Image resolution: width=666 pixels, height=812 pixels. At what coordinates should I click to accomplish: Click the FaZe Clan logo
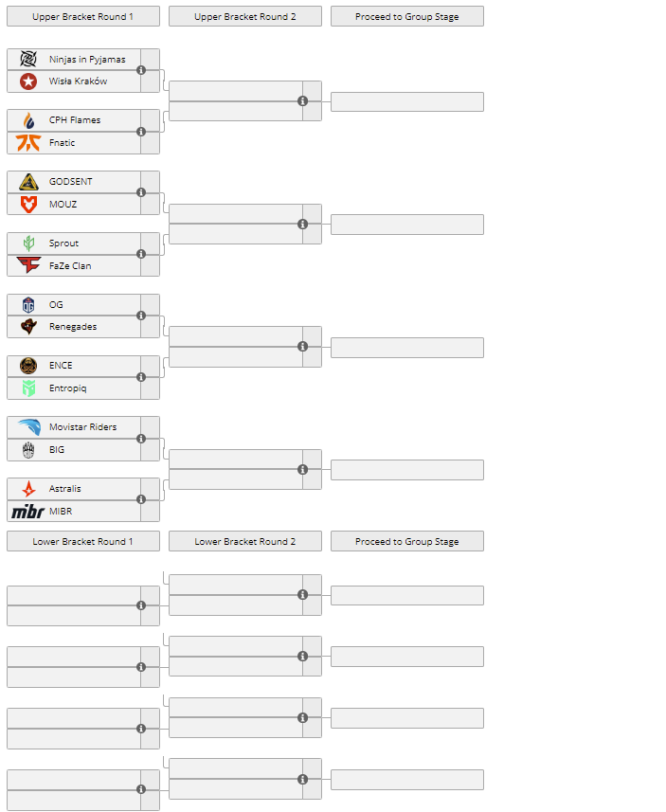[x=28, y=265]
